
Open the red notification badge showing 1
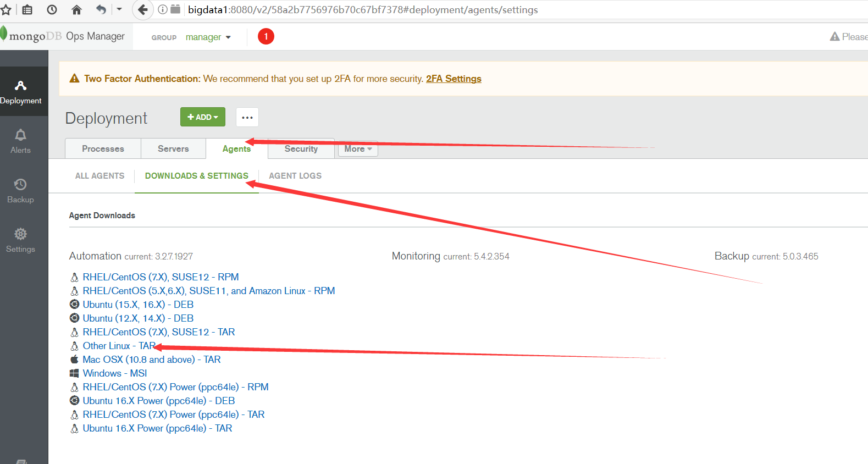(x=266, y=36)
